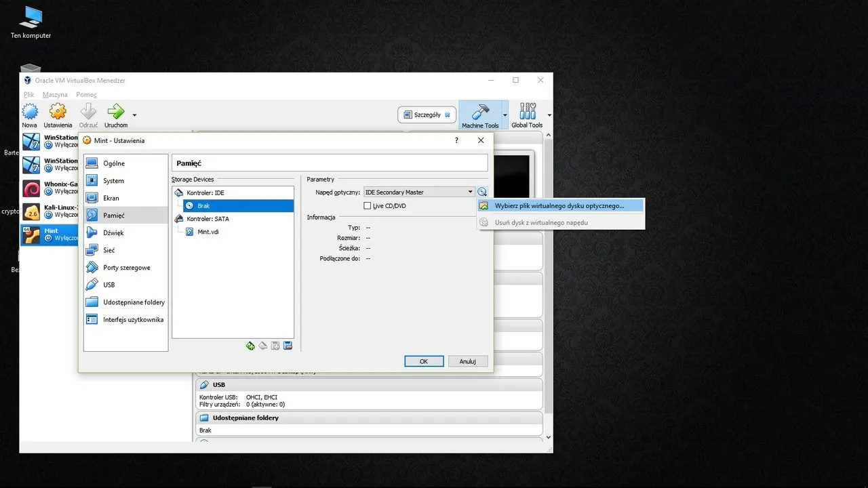The image size is (868, 488).
Task: Expand the Global Tools dropdown arrow
Action: [549, 115]
